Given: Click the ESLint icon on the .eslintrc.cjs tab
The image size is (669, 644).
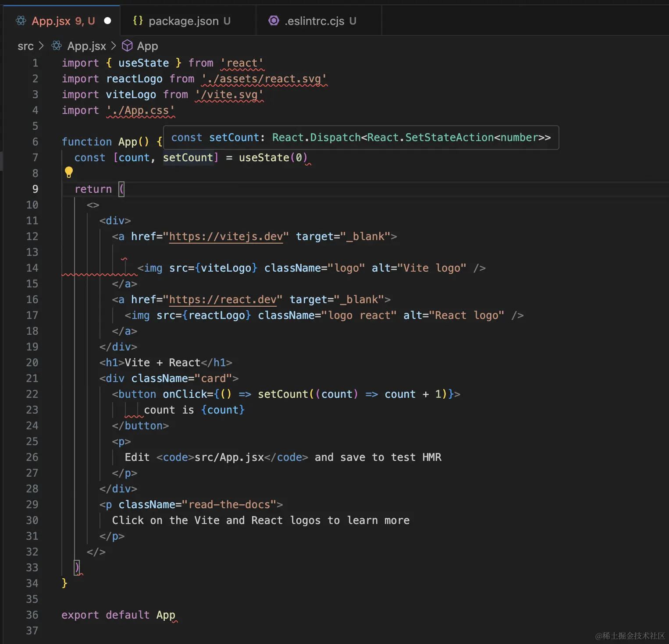Looking at the screenshot, I should coord(274,21).
